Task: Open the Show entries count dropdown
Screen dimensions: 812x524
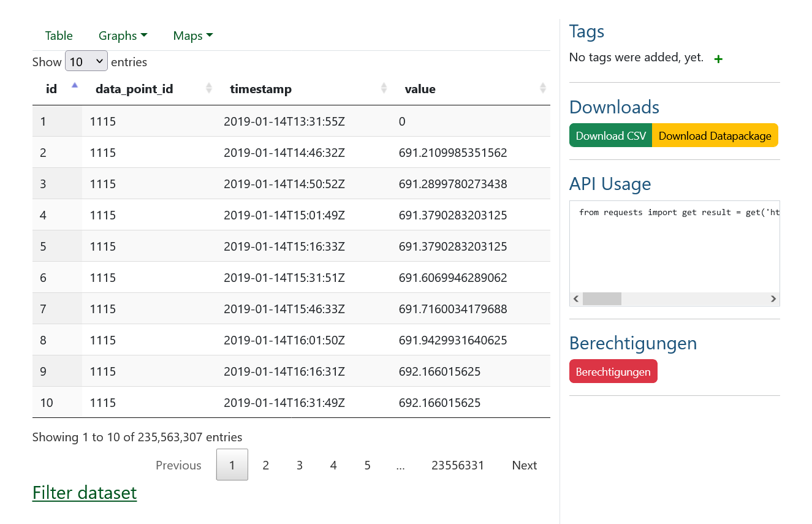Action: (86, 61)
